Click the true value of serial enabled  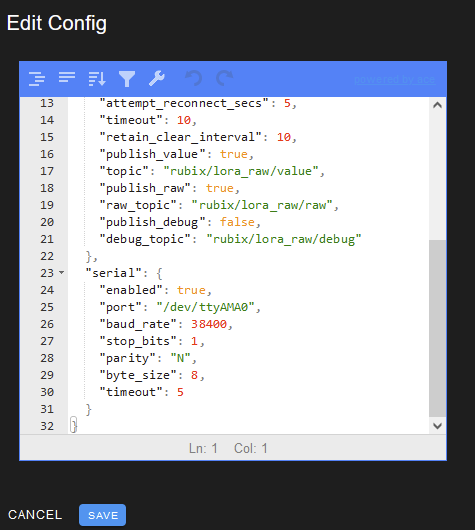pyautogui.click(x=191, y=290)
